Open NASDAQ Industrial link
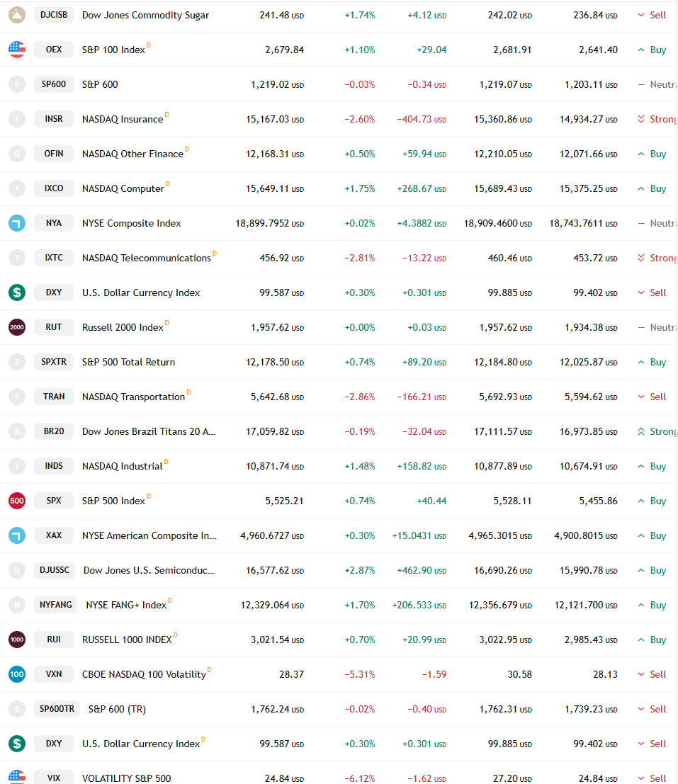This screenshot has width=678, height=784. point(123,467)
